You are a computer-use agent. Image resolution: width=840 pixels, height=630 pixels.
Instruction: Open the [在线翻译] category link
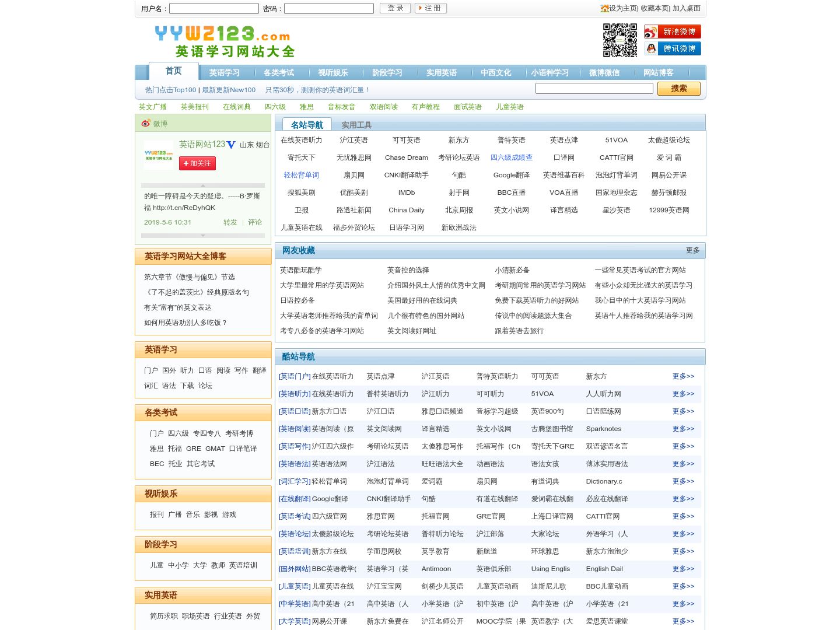pyautogui.click(x=295, y=499)
